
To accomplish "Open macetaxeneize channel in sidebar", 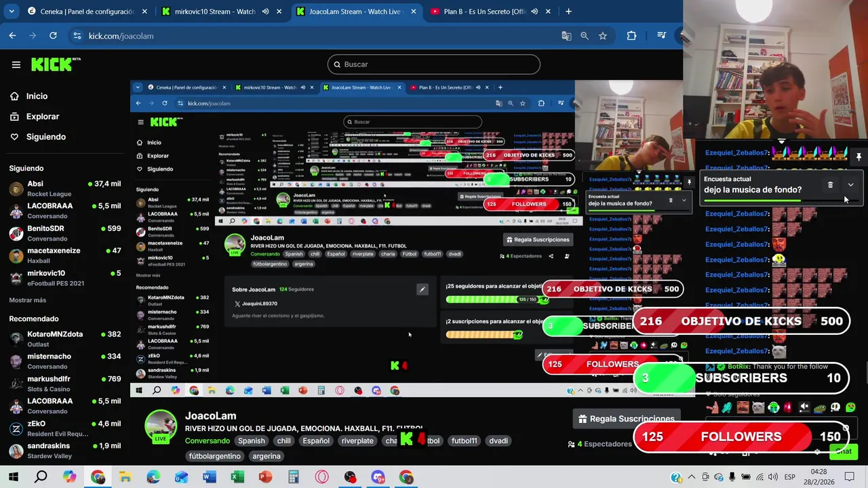I will (x=65, y=256).
